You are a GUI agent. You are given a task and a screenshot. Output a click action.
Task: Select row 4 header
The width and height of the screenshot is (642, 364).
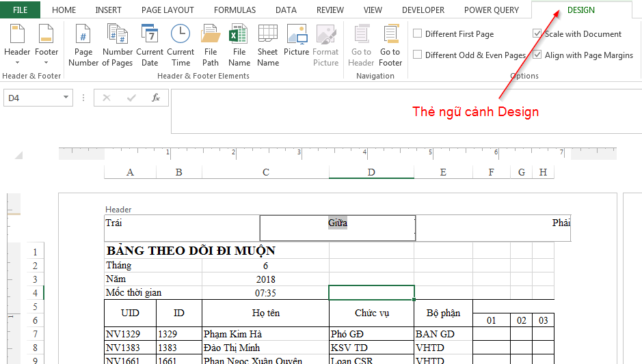pyautogui.click(x=36, y=293)
